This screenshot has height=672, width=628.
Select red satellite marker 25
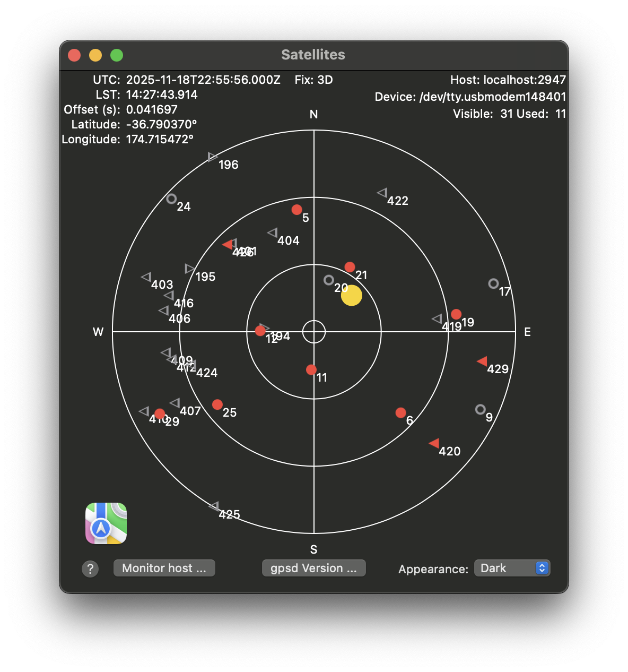(217, 404)
